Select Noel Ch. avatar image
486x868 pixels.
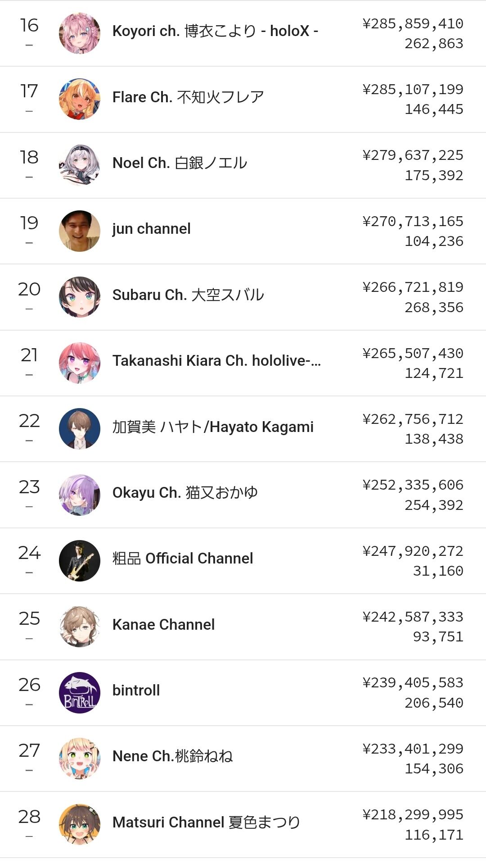pos(80,165)
